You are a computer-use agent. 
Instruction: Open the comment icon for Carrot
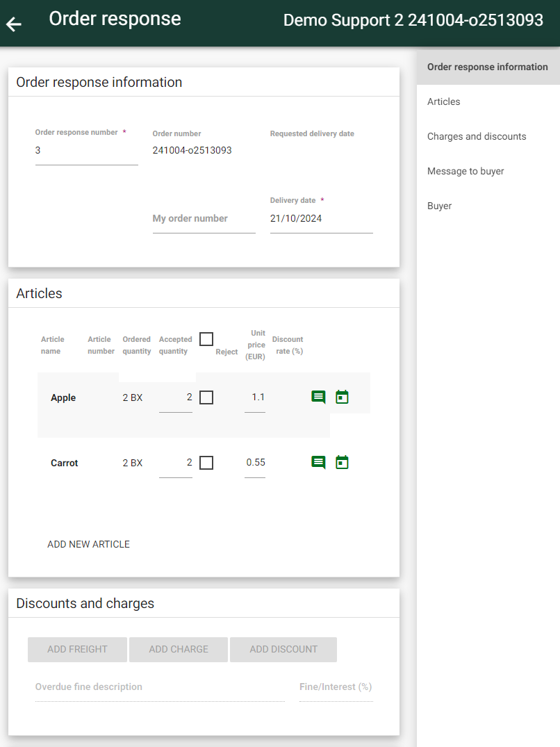tap(318, 462)
